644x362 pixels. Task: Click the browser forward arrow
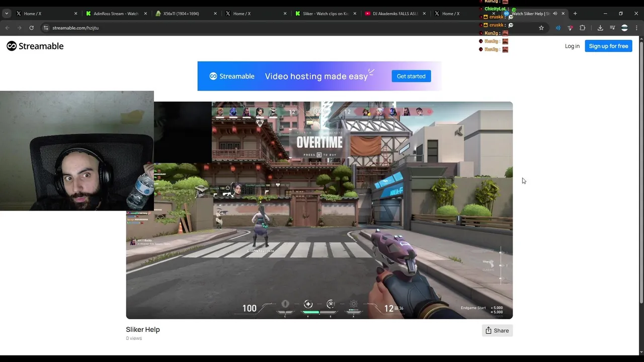20,28
